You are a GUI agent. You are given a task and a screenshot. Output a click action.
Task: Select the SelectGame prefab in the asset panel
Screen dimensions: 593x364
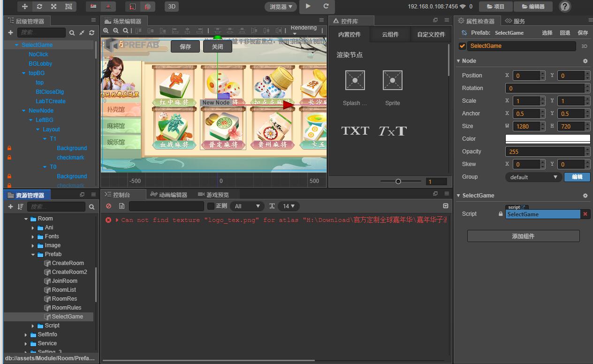pos(67,317)
